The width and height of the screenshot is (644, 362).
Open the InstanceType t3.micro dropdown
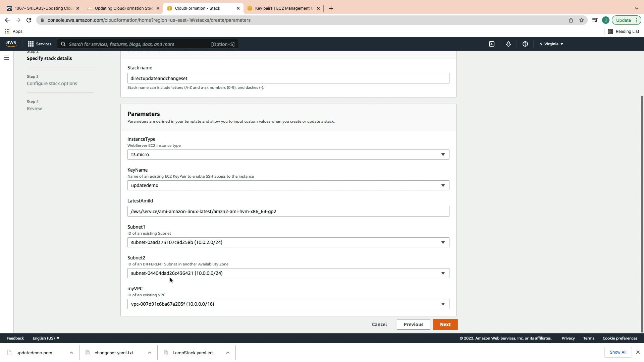point(288,155)
